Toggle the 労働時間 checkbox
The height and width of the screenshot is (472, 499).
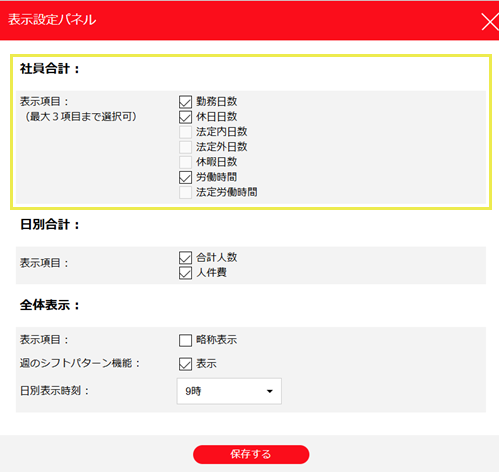185,177
